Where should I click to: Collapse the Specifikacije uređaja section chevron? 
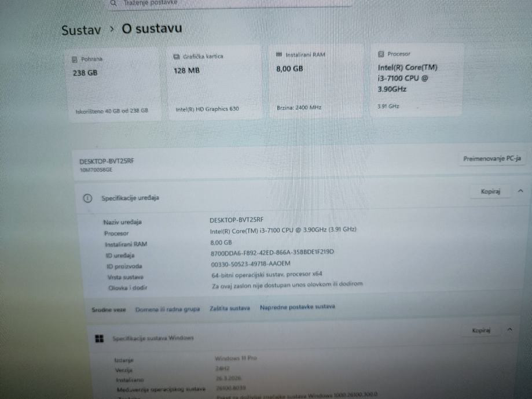pos(520,191)
